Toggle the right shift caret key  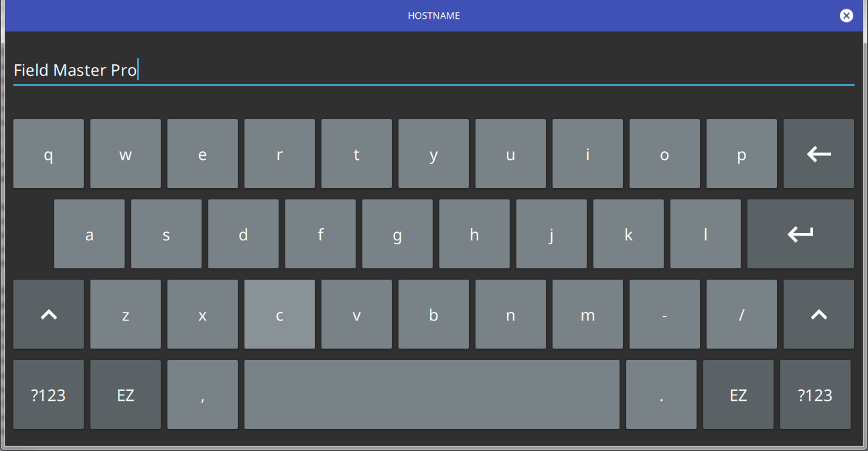click(818, 314)
